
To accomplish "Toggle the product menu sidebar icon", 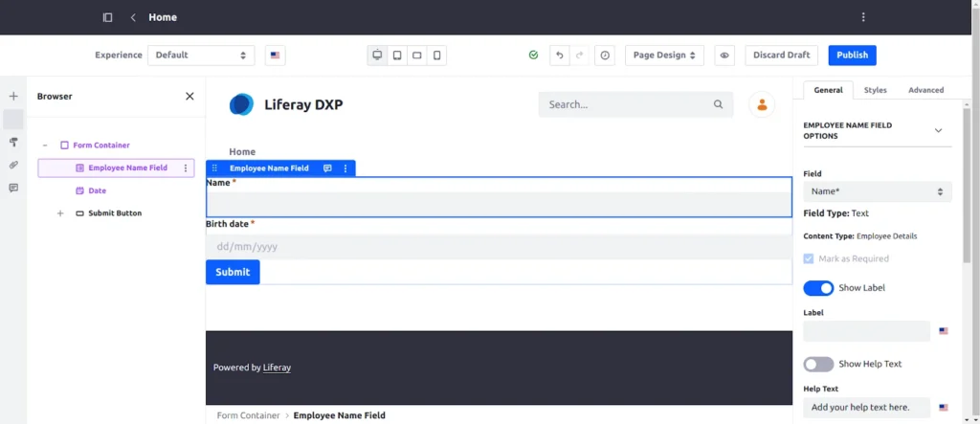I will coord(107,17).
